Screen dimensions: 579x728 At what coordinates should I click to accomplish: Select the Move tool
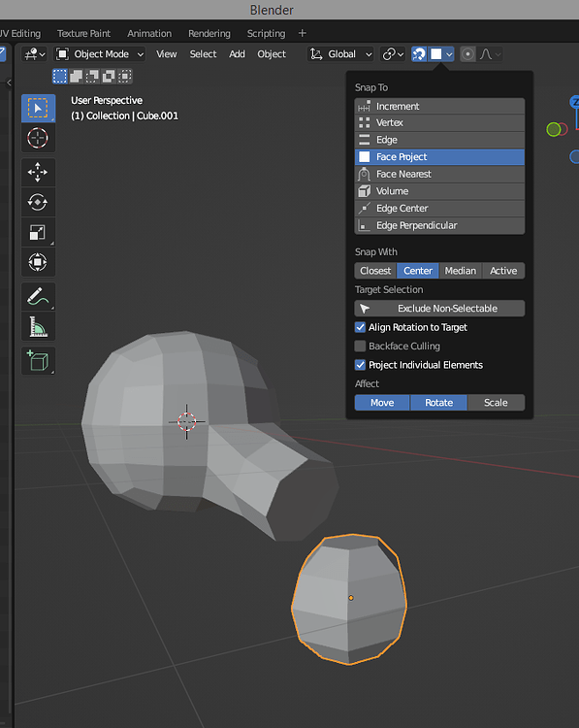[x=38, y=172]
